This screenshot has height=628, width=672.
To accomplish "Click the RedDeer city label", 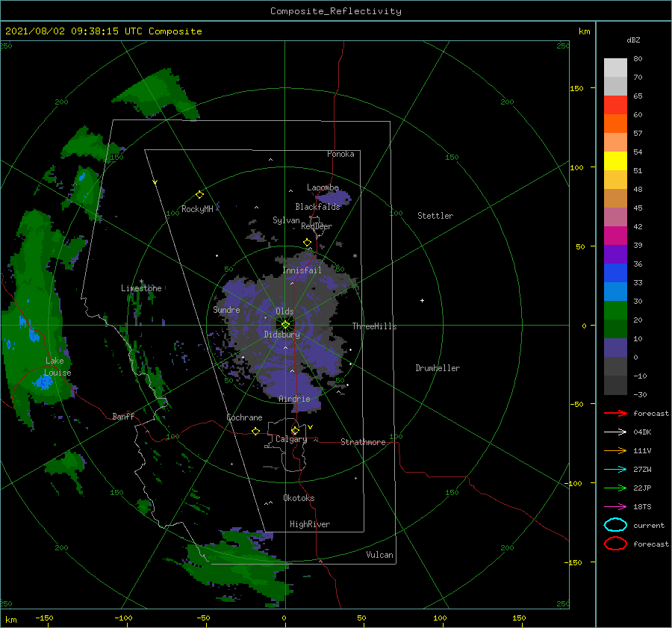I will (317, 226).
